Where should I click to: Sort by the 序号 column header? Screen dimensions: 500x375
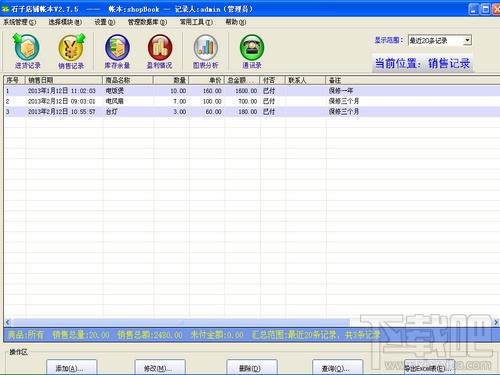coord(15,80)
